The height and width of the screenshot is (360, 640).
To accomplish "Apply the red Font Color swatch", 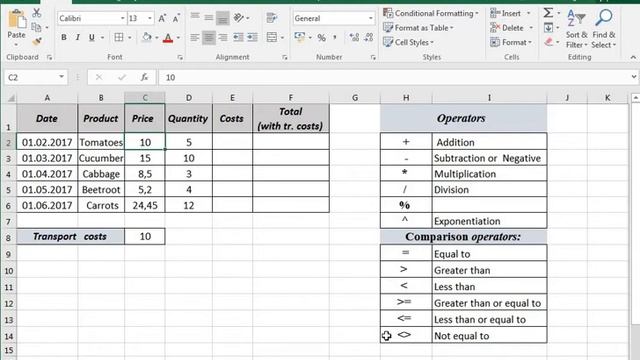I will (x=168, y=38).
